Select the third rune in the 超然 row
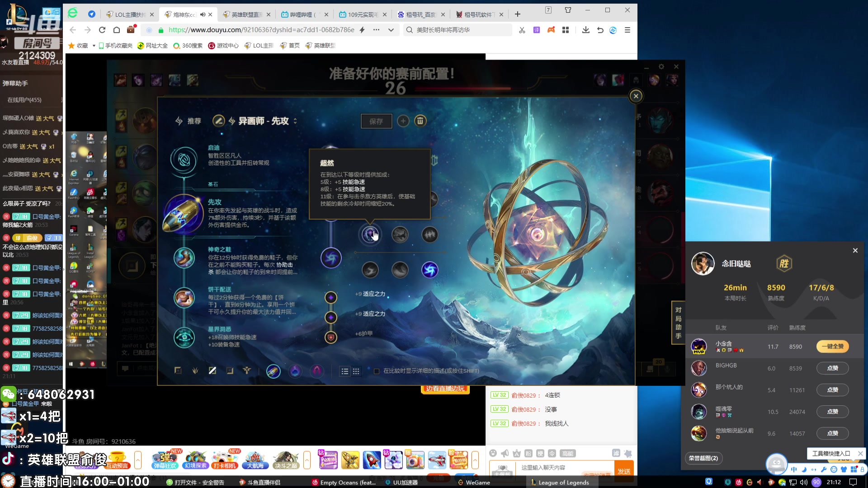Screen dimensions: 868x488 (x=430, y=235)
